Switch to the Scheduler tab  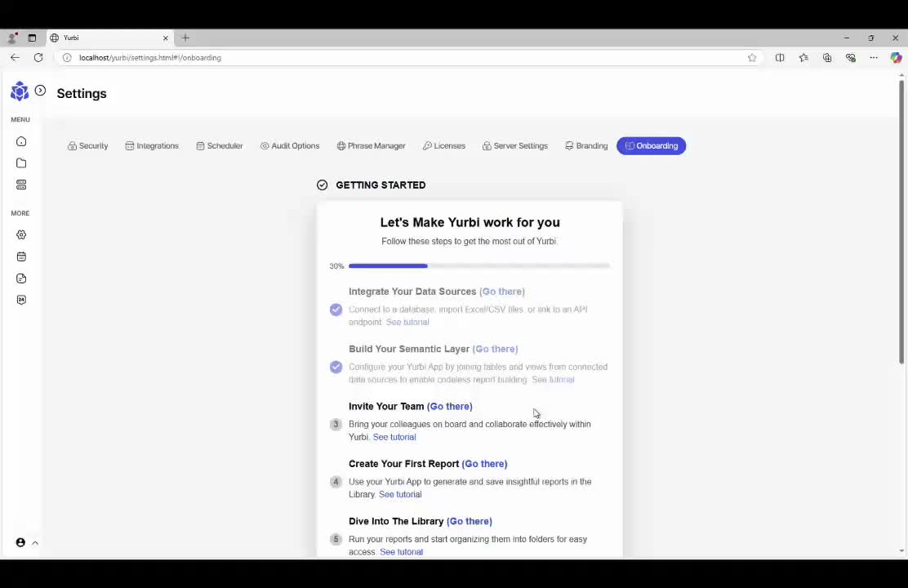[x=220, y=146]
